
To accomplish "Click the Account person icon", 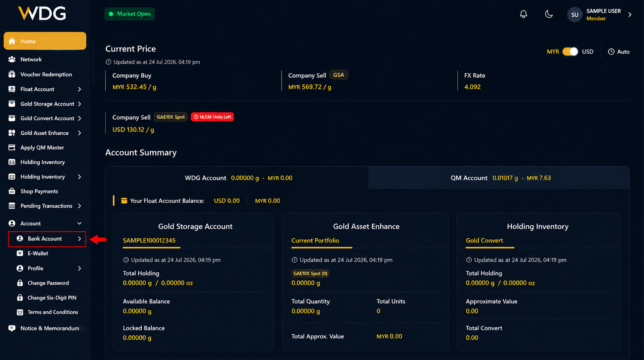I will [12, 223].
